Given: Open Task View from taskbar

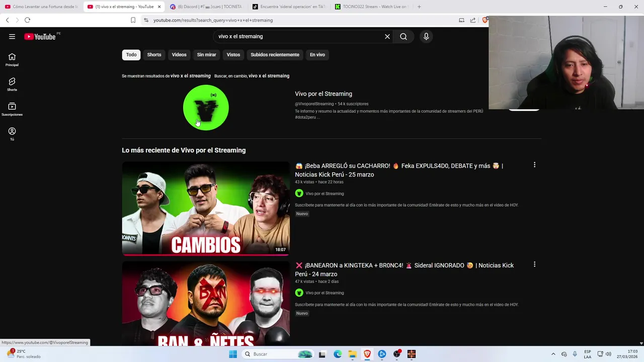Looking at the screenshot, I should (x=322, y=354).
